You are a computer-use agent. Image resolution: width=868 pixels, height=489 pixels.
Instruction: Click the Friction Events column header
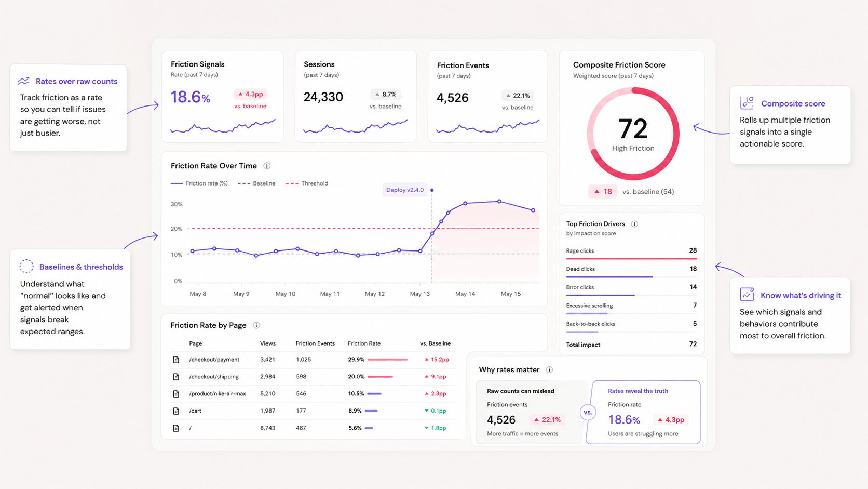(315, 343)
